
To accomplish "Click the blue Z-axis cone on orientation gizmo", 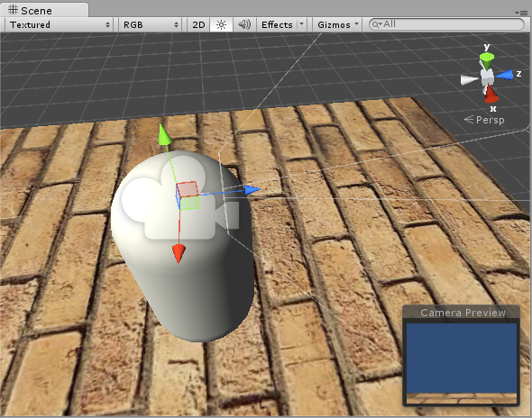I will point(505,75).
